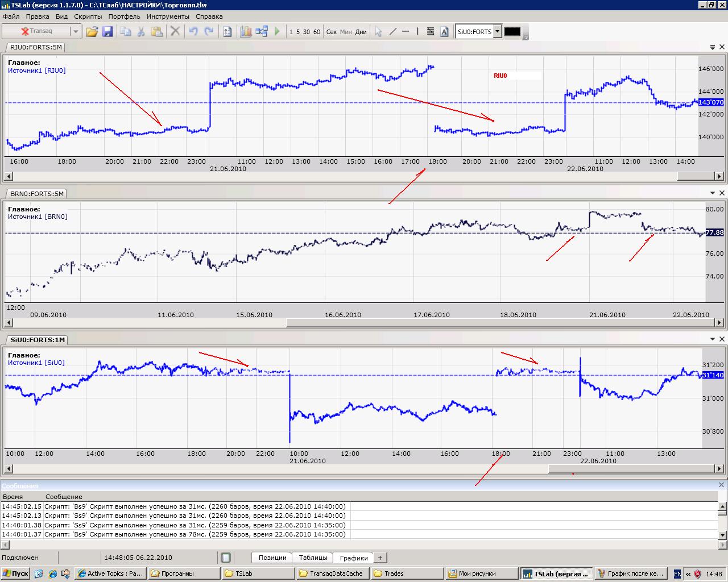Click the green play run button
The width and height of the screenshot is (728, 582).
tap(277, 32)
